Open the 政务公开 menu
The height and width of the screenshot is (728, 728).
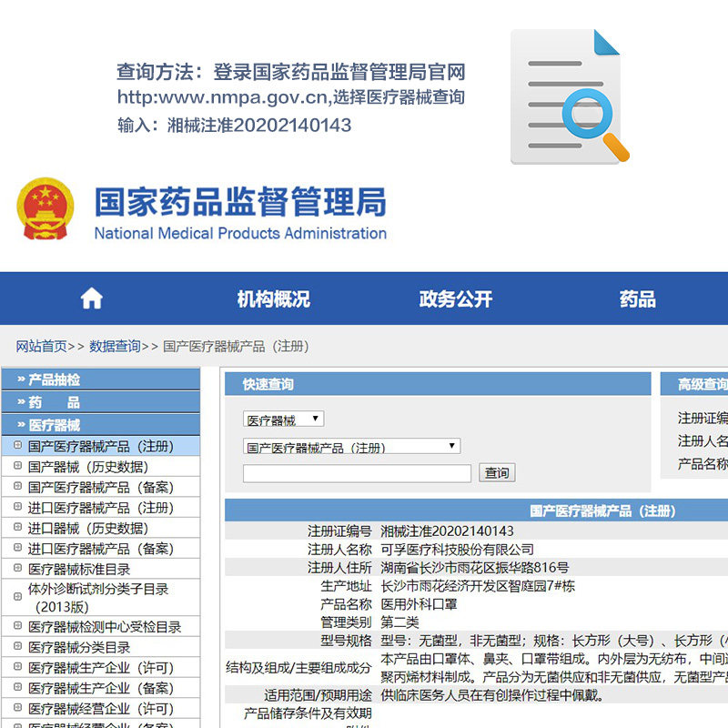(x=456, y=298)
